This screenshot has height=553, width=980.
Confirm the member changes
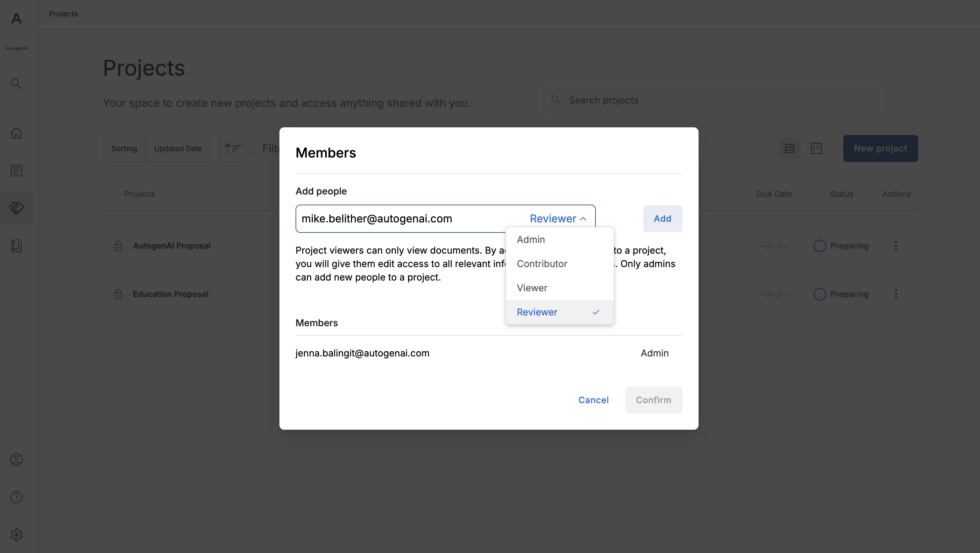(654, 400)
